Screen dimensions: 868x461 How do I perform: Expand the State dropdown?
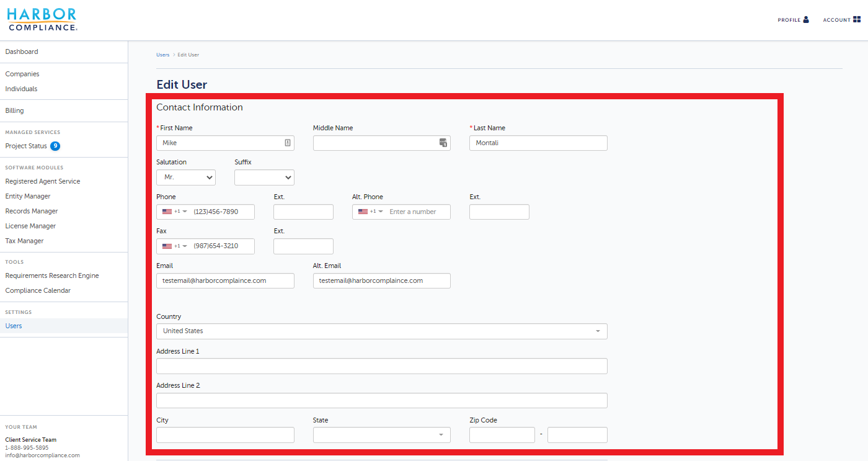[x=382, y=435]
